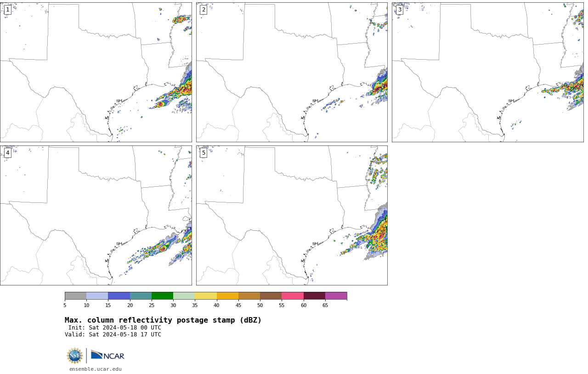Image resolution: width=588 pixels, height=374 pixels.
Task: Click the panel number label 1
Action: point(7,10)
